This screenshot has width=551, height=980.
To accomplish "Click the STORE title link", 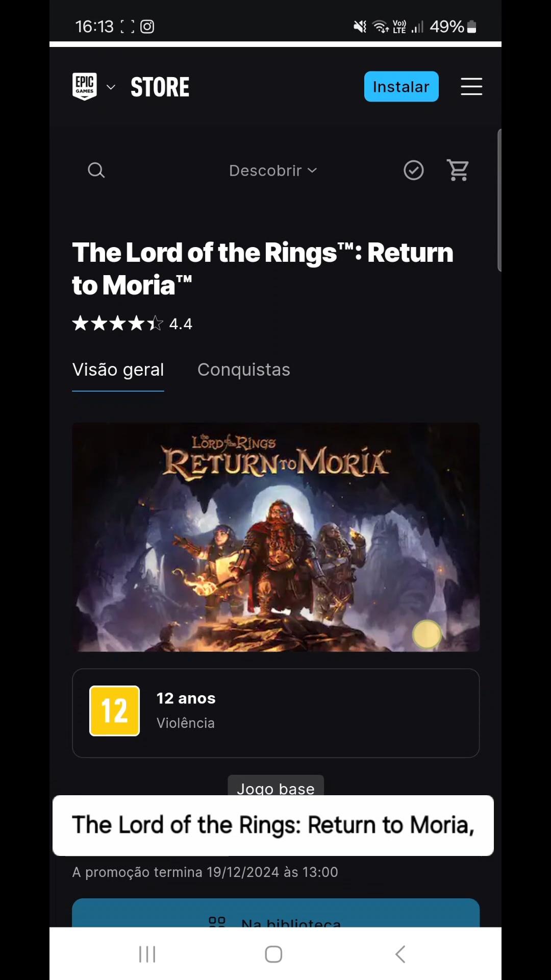I will tap(160, 87).
